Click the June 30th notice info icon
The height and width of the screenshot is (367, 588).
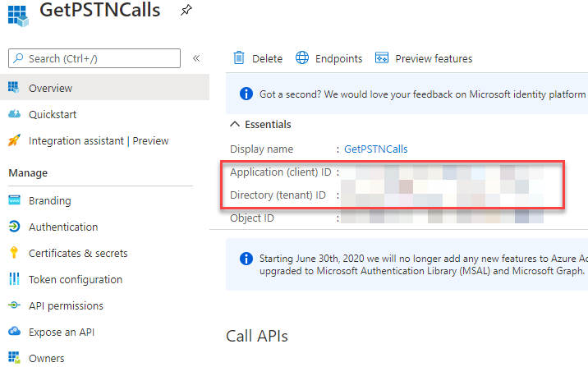point(246,259)
